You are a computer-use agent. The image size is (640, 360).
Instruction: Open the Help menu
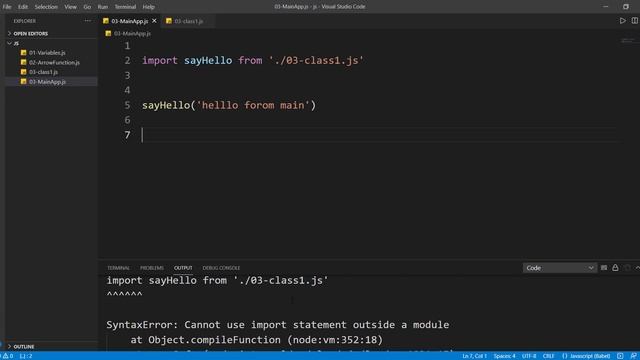pyautogui.click(x=149, y=7)
